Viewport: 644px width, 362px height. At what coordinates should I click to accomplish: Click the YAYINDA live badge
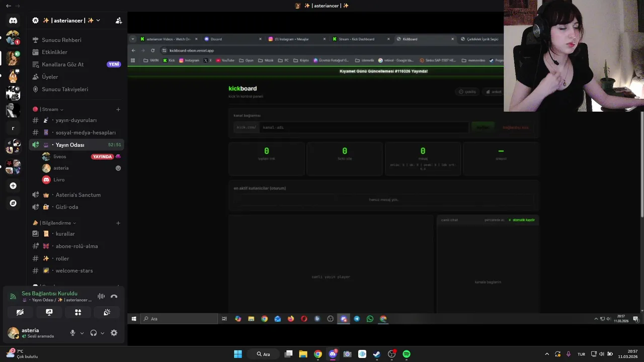point(103,156)
